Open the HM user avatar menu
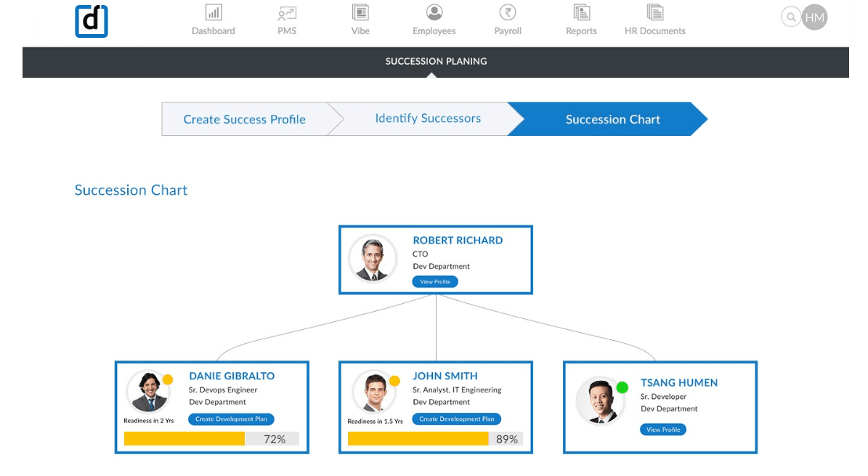 pyautogui.click(x=814, y=17)
